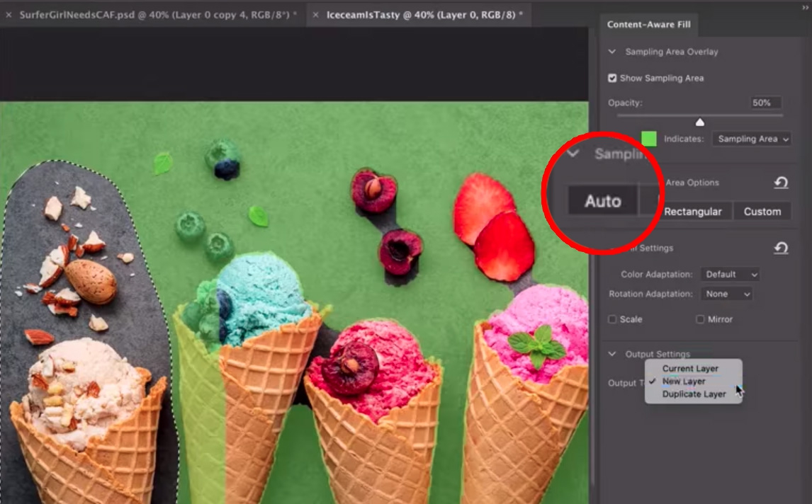Toggle the Show Sampling Area checkbox

tap(612, 78)
